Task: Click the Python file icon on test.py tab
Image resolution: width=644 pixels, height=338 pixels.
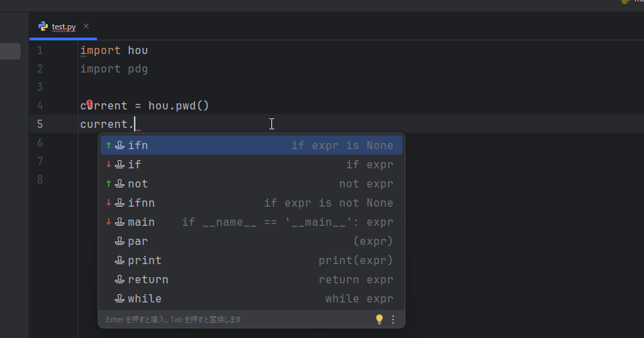Action: [x=43, y=27]
